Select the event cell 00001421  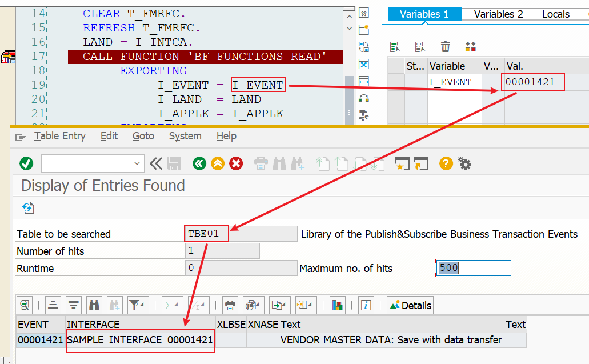coord(40,340)
